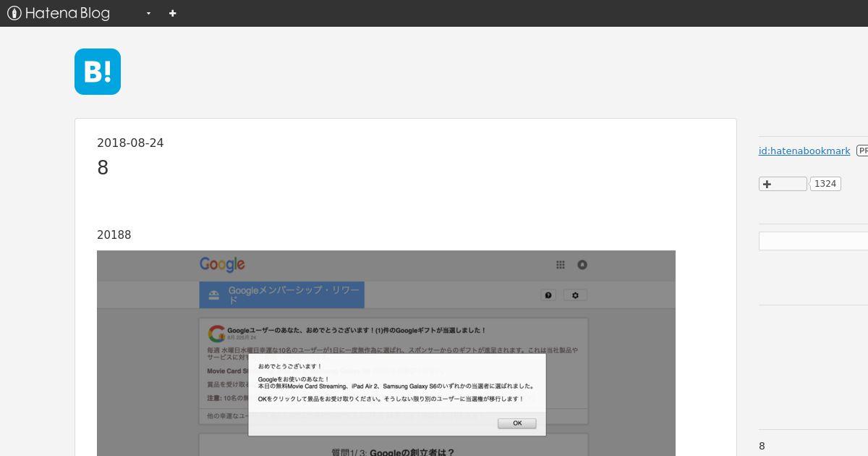Create a new entry with the plus icon
The height and width of the screenshot is (456, 868).
(172, 13)
